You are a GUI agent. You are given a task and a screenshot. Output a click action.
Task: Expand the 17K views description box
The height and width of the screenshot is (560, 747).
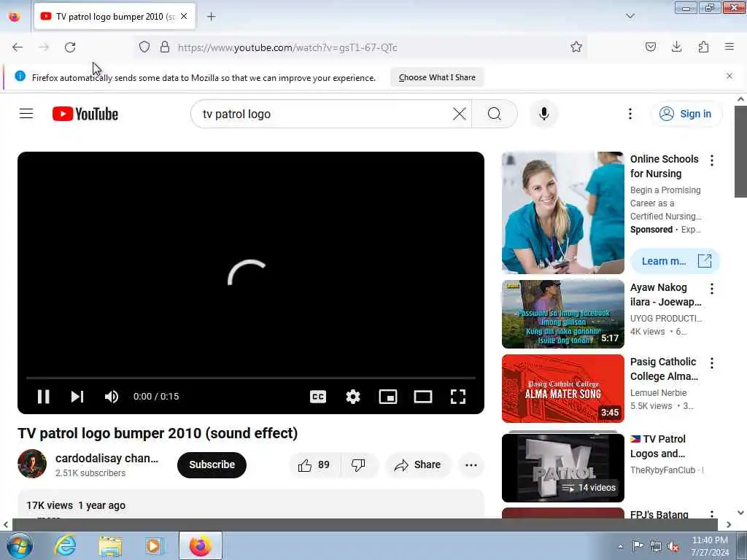click(x=251, y=505)
